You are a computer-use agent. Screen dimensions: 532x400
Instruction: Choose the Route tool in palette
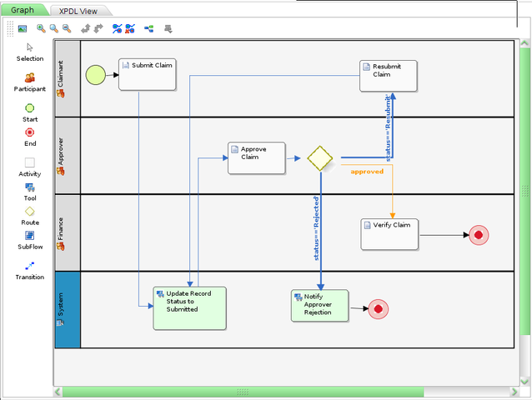[x=30, y=217]
